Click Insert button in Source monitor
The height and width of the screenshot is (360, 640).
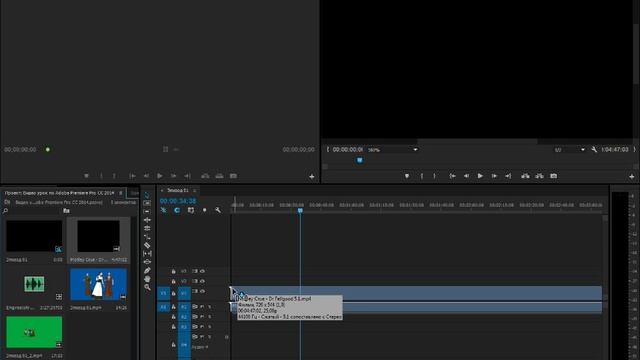click(205, 176)
